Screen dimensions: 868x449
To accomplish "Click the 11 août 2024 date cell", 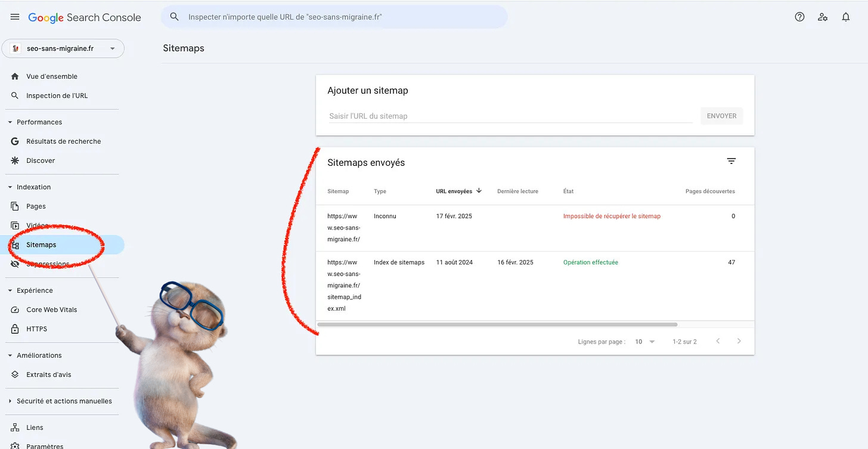I will click(x=454, y=262).
